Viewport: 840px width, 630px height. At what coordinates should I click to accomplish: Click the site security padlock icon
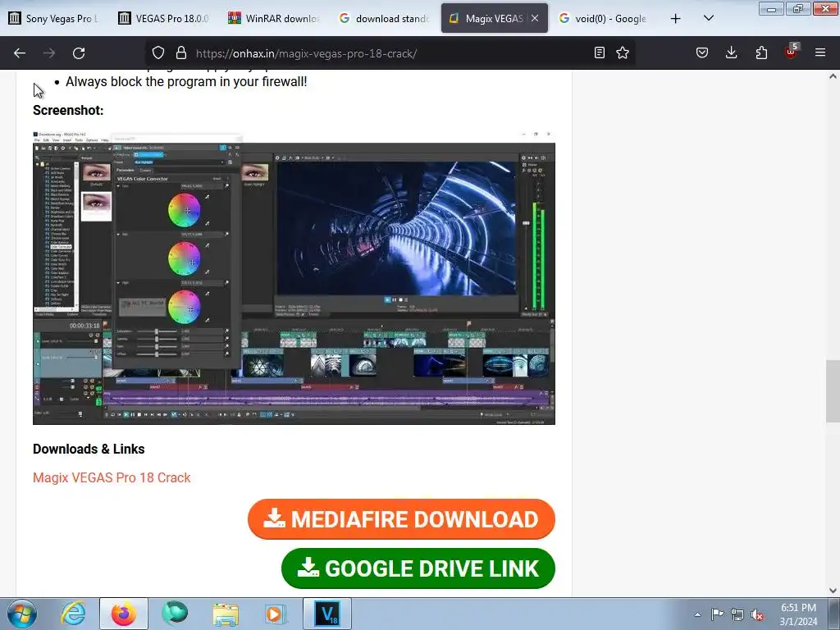pos(181,53)
